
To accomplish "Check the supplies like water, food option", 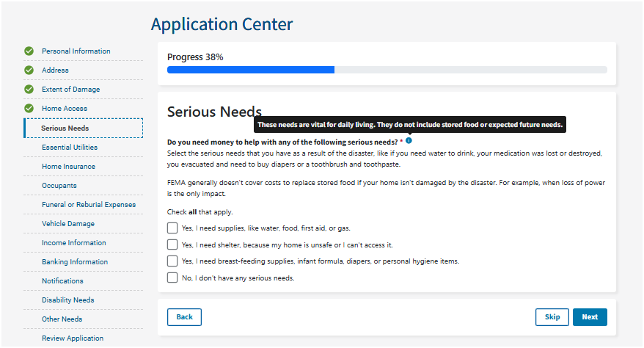I will pyautogui.click(x=172, y=228).
